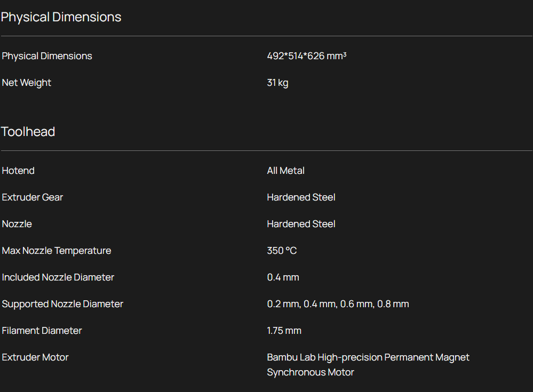Click the 1.75 mm filament value

284,331
